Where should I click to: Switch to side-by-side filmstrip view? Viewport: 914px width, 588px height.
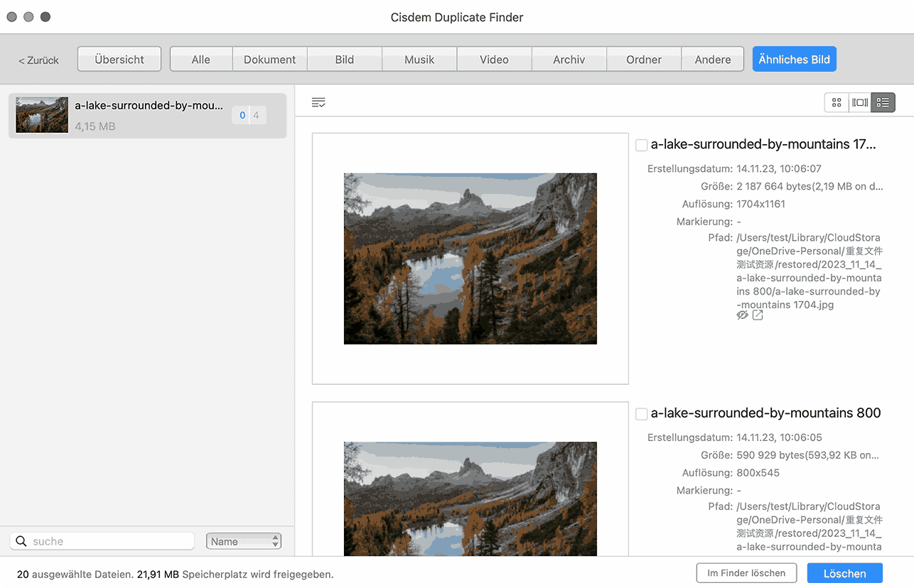point(860,103)
